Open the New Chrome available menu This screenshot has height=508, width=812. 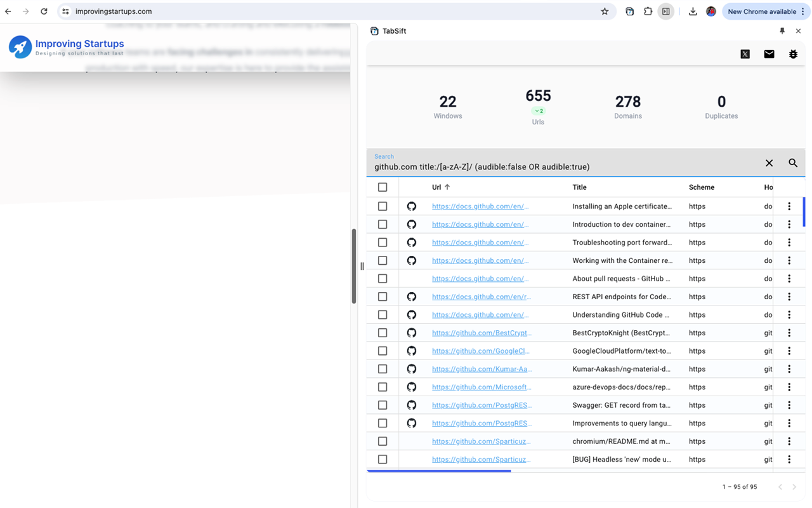[x=766, y=11]
